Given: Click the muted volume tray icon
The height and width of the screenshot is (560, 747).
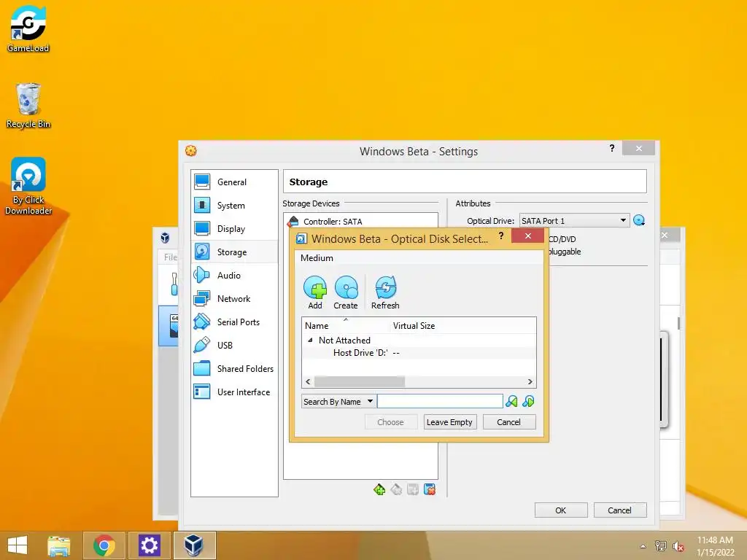Looking at the screenshot, I should pos(678,546).
